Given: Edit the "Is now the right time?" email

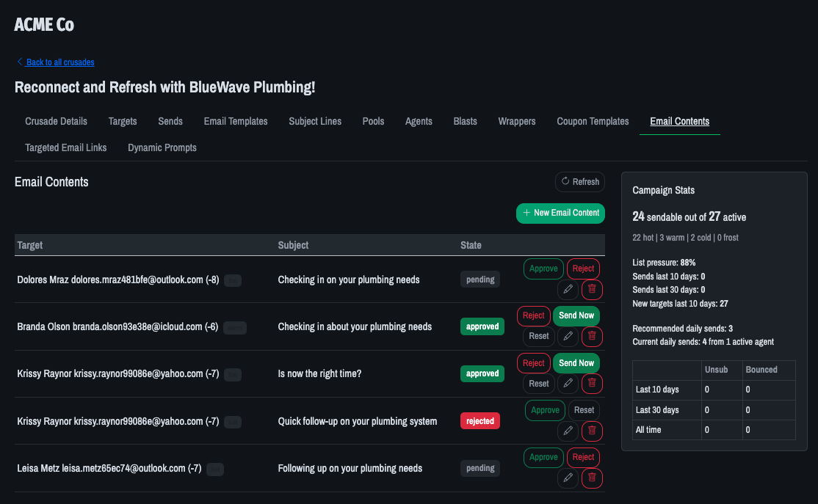Looking at the screenshot, I should click(568, 384).
